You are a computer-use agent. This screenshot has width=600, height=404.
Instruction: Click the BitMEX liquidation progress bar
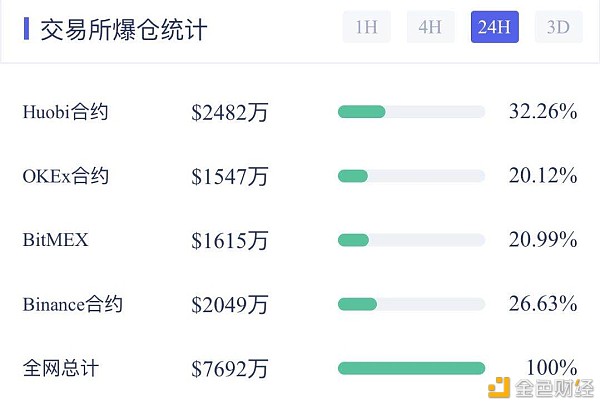point(412,240)
